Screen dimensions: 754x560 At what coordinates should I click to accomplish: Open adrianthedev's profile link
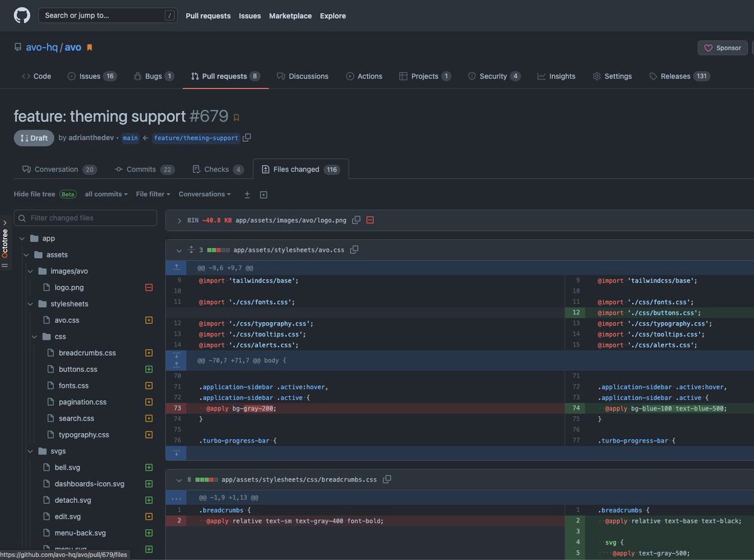90,137
